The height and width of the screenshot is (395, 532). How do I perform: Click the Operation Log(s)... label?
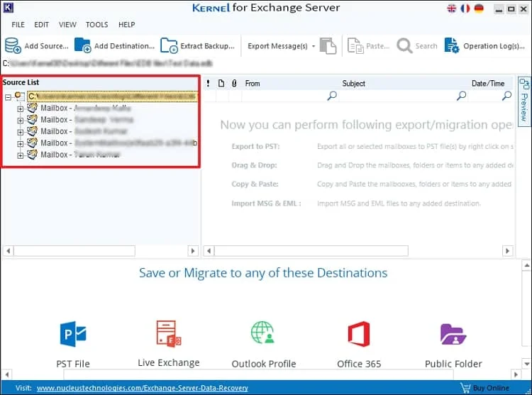coord(494,46)
